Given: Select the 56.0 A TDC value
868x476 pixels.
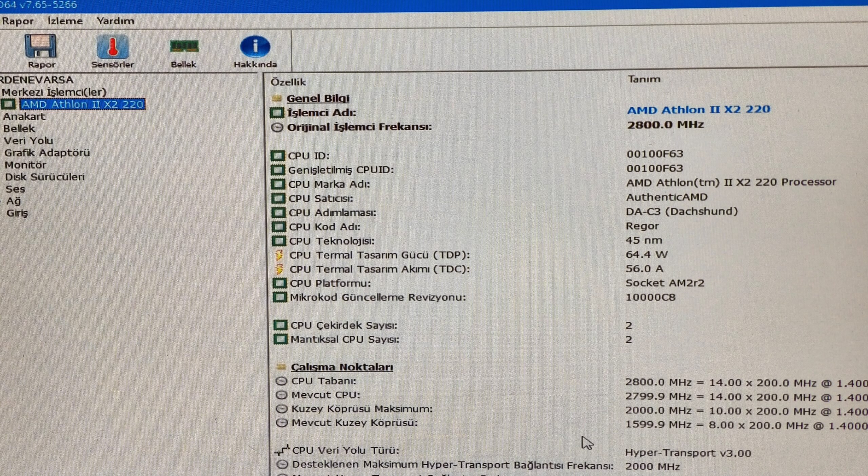Looking at the screenshot, I should (644, 269).
